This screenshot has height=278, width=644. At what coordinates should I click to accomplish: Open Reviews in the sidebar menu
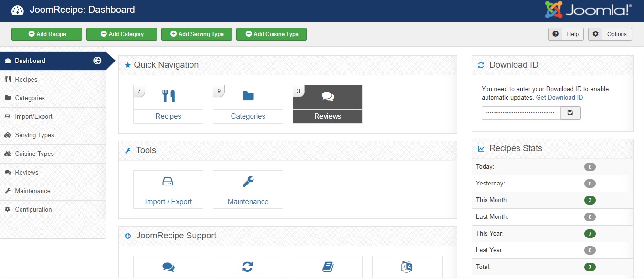pyautogui.click(x=53, y=172)
